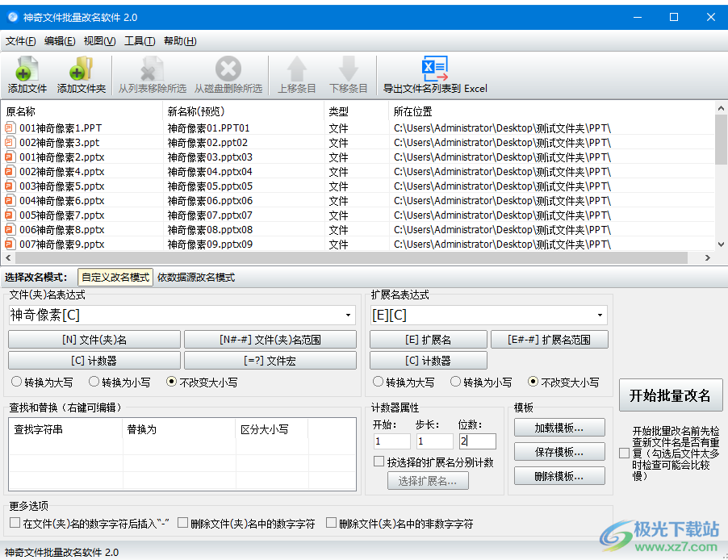The image size is (728, 560).
Task: Select 转换为小写 for extension
Action: [x=455, y=382]
